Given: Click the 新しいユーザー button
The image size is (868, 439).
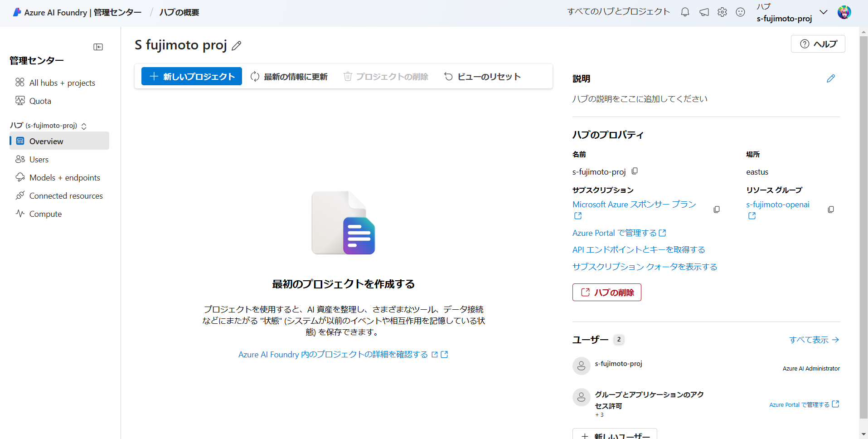Looking at the screenshot, I should (x=615, y=434).
